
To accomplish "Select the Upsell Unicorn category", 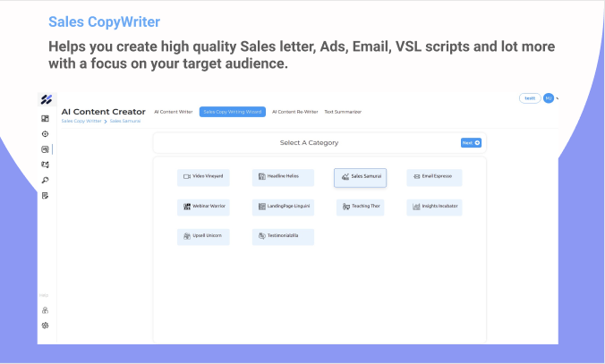I will click(203, 237).
